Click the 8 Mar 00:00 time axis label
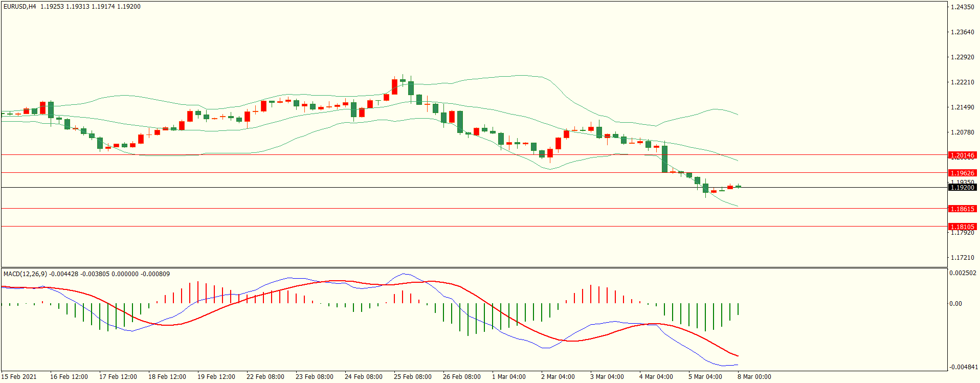This screenshot has height=383, width=980. [754, 377]
